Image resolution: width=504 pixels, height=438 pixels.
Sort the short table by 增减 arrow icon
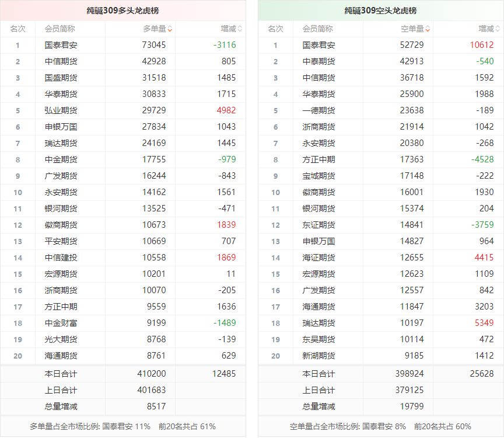(498, 29)
